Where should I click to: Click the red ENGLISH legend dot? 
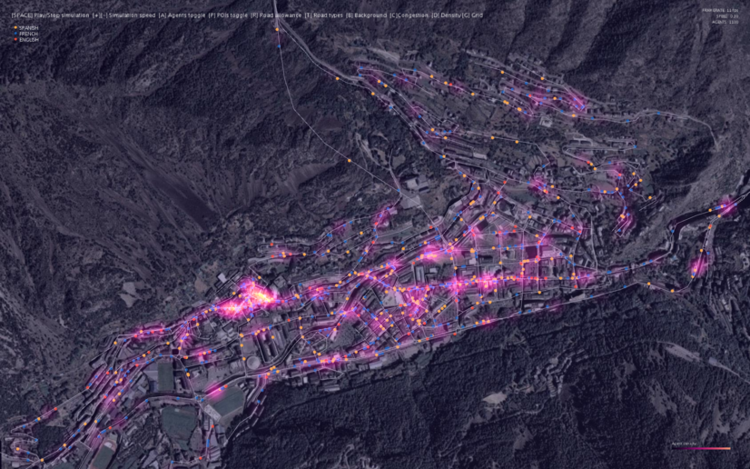(15, 40)
